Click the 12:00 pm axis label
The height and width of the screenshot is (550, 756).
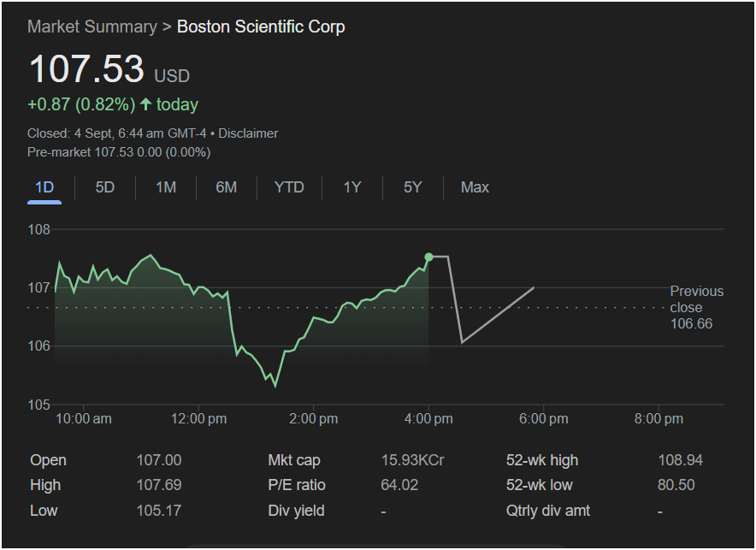pyautogui.click(x=198, y=418)
